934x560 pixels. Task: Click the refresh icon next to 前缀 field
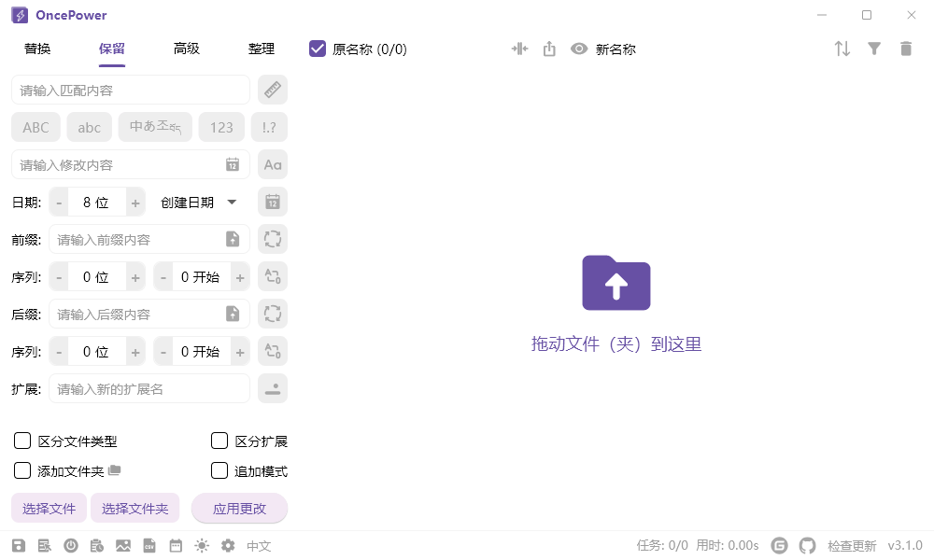coord(272,239)
